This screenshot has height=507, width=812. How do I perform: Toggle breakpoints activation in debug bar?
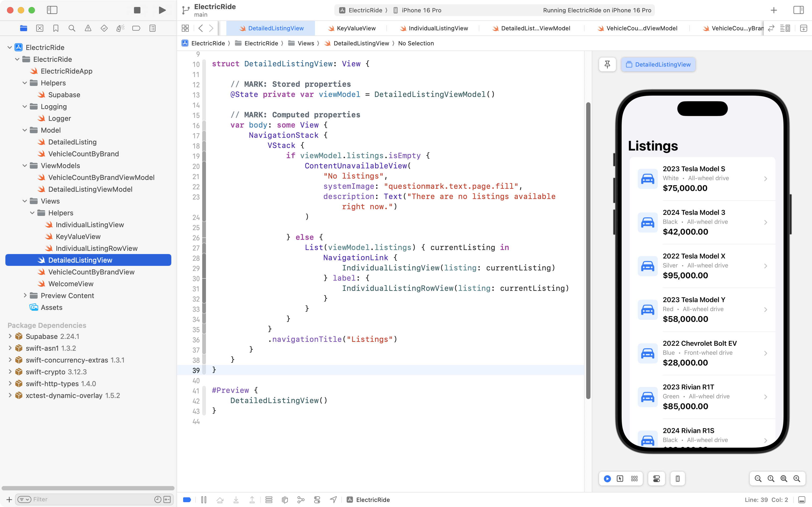[187, 500]
